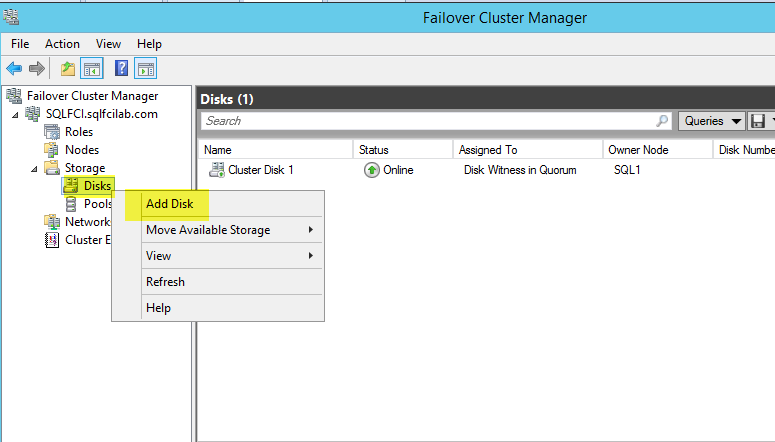Screen dimensions: 775x442
Task: Click inside the Disks search field
Action: pos(429,121)
